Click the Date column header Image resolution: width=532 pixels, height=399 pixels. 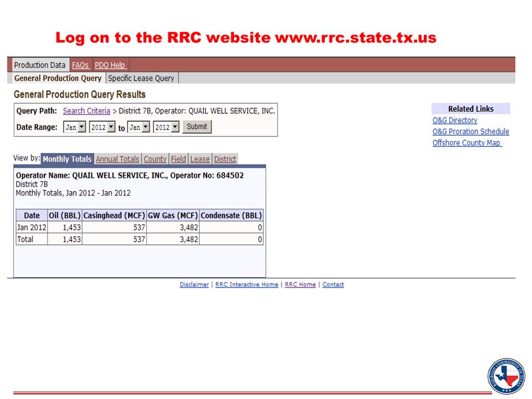click(32, 216)
